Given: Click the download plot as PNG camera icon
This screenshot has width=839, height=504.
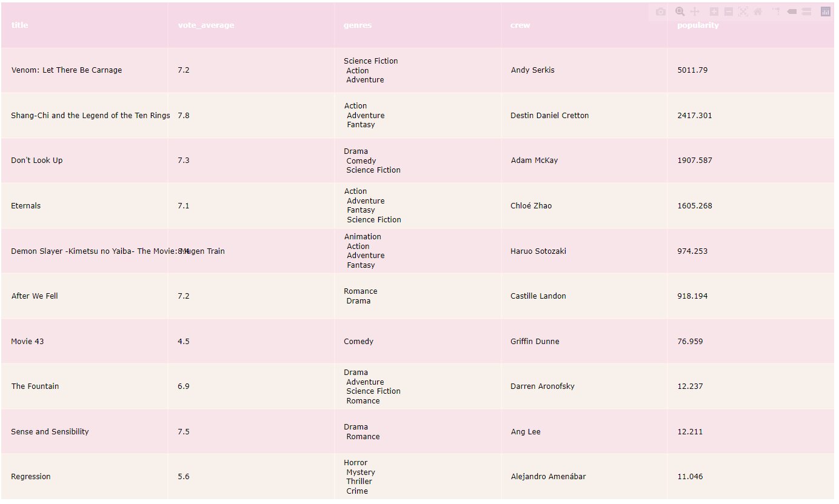Looking at the screenshot, I should click(661, 12).
